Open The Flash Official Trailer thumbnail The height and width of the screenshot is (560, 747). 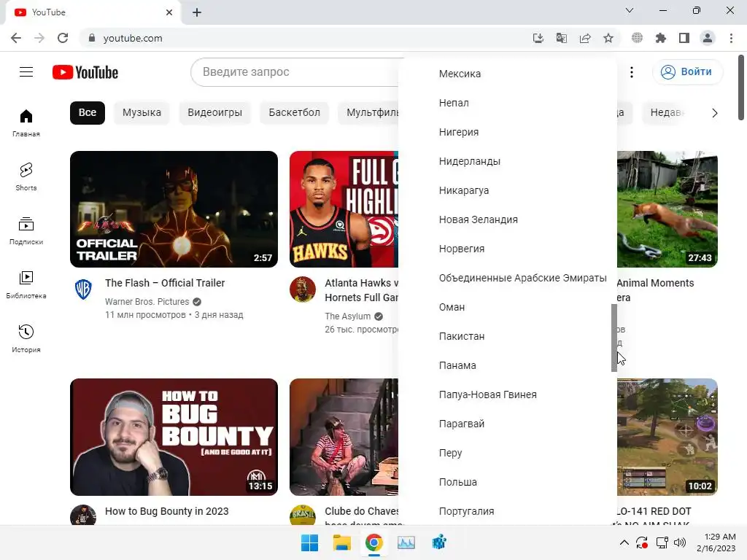click(x=174, y=209)
